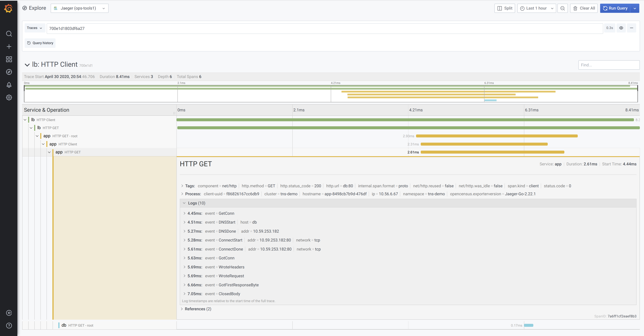Screen dimensions: 644x336
Task: Click the plus create icon
Action: [9, 47]
